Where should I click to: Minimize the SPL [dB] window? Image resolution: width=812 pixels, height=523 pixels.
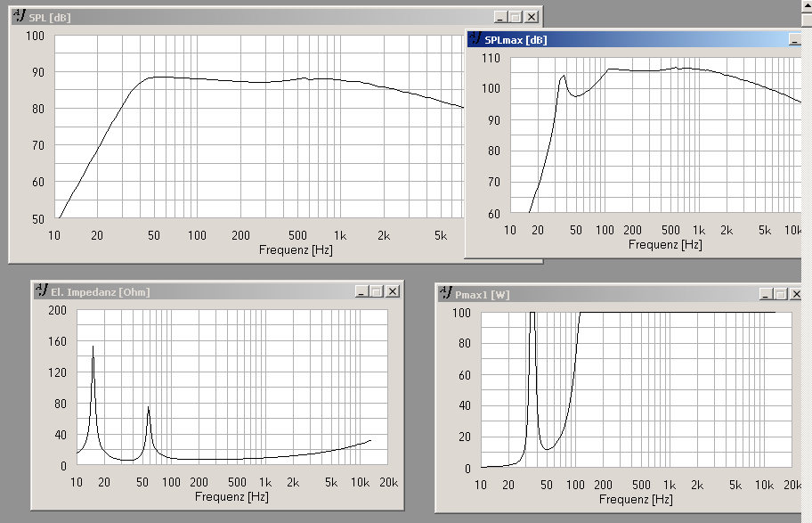pyautogui.click(x=500, y=17)
